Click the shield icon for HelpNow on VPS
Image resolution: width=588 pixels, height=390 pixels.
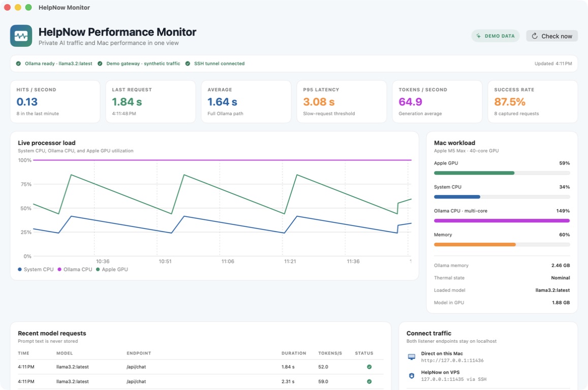click(411, 375)
